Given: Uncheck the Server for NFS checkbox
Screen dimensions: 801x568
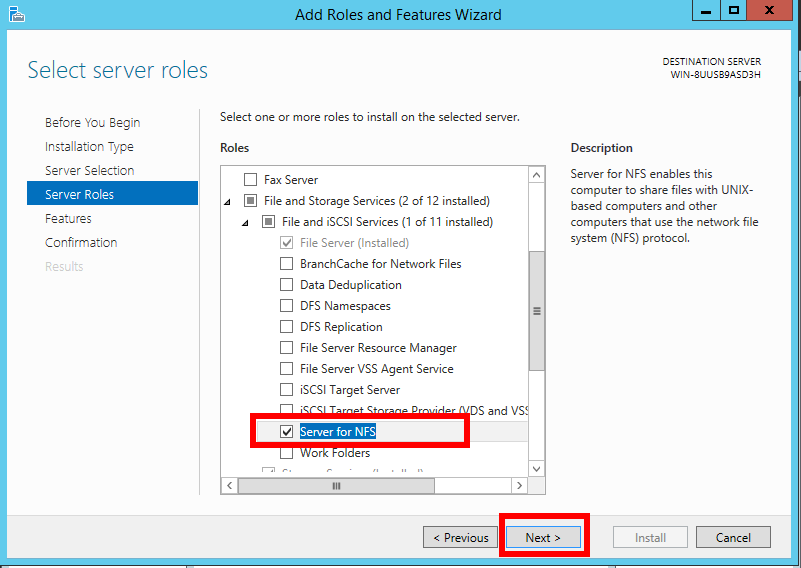Looking at the screenshot, I should (287, 432).
